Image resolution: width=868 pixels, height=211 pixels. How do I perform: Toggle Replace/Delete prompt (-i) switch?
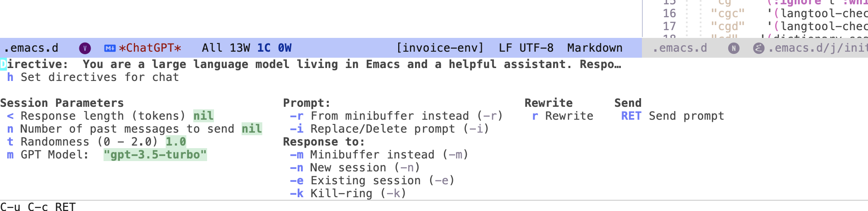pyautogui.click(x=389, y=129)
